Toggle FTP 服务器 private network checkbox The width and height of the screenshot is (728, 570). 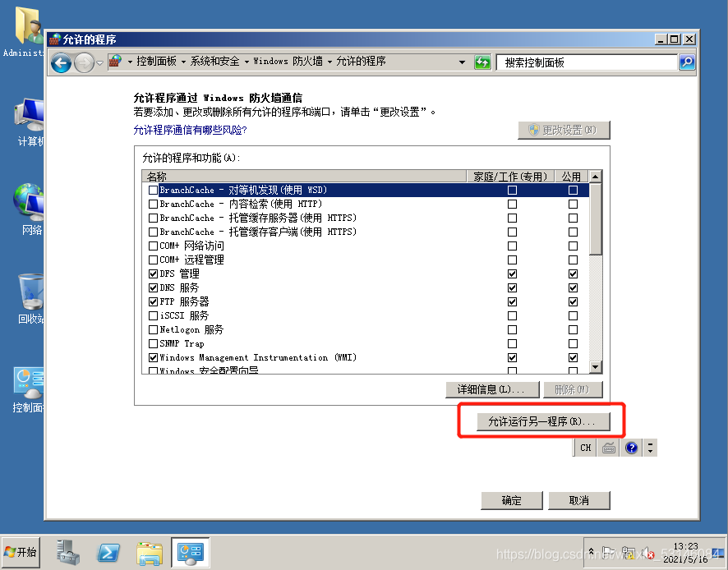(512, 301)
